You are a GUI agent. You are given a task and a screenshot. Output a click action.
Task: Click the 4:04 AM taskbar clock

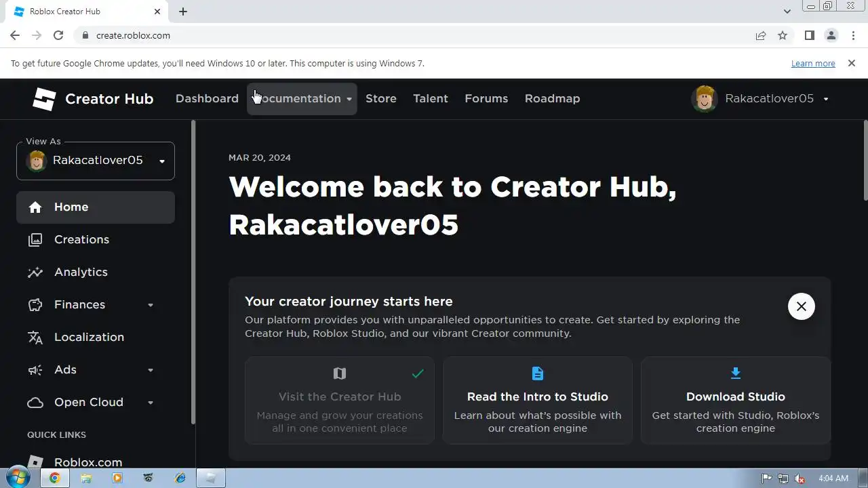tap(833, 478)
